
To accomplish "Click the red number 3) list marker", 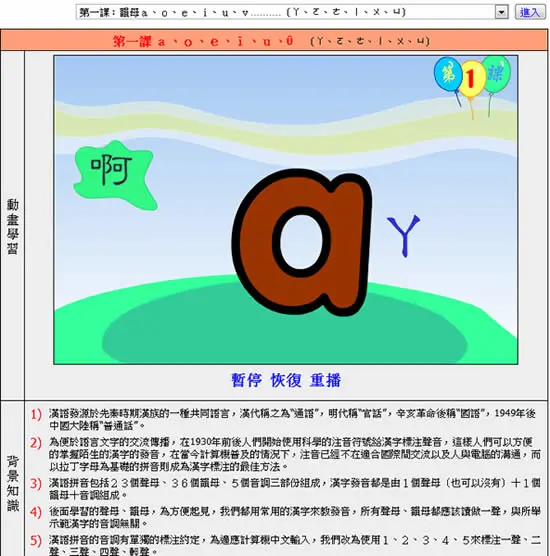I will (36, 484).
